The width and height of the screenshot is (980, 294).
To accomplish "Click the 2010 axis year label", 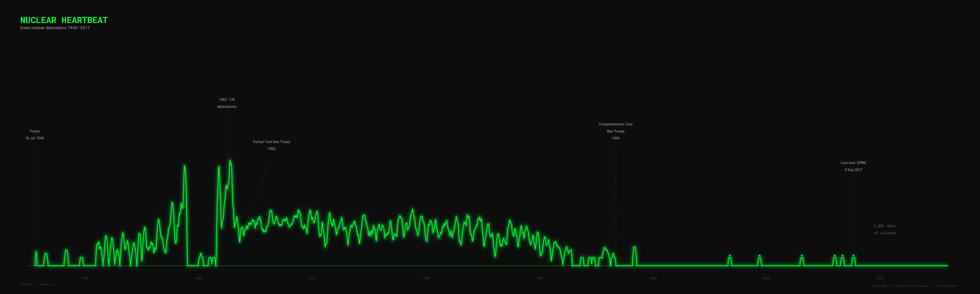I will point(766,278).
